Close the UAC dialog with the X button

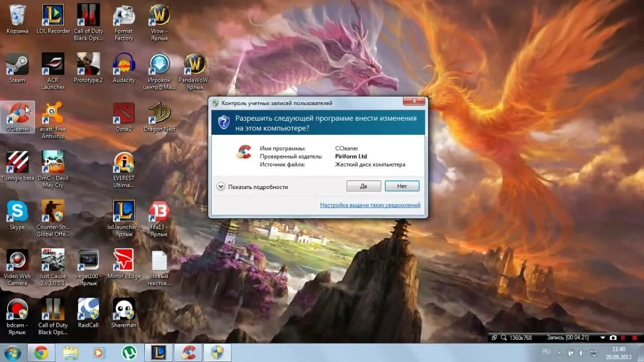pyautogui.click(x=414, y=101)
